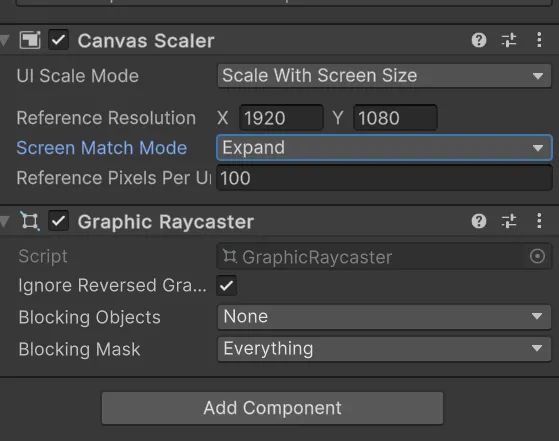Image resolution: width=559 pixels, height=441 pixels.
Task: Collapse the Graphic Raycaster component foldout
Action: pyautogui.click(x=4, y=221)
